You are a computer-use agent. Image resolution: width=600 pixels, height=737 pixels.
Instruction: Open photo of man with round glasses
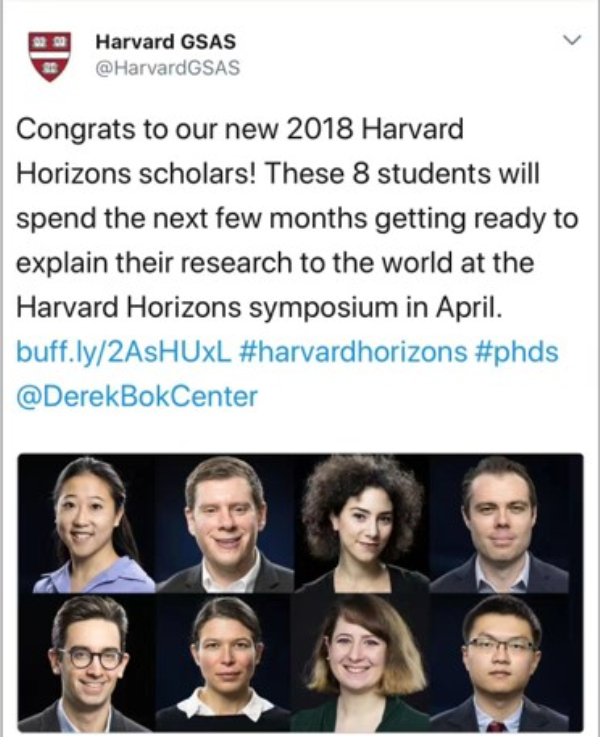point(86,662)
